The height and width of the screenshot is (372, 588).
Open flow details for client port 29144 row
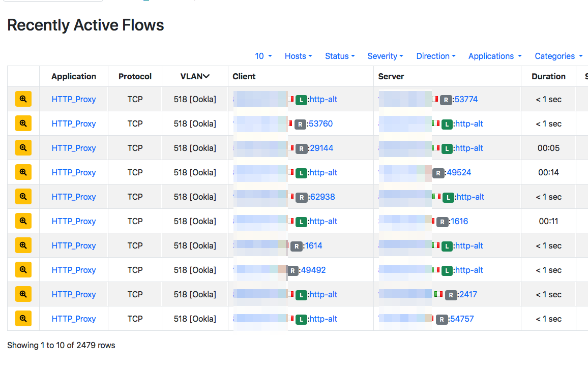pyautogui.click(x=23, y=147)
